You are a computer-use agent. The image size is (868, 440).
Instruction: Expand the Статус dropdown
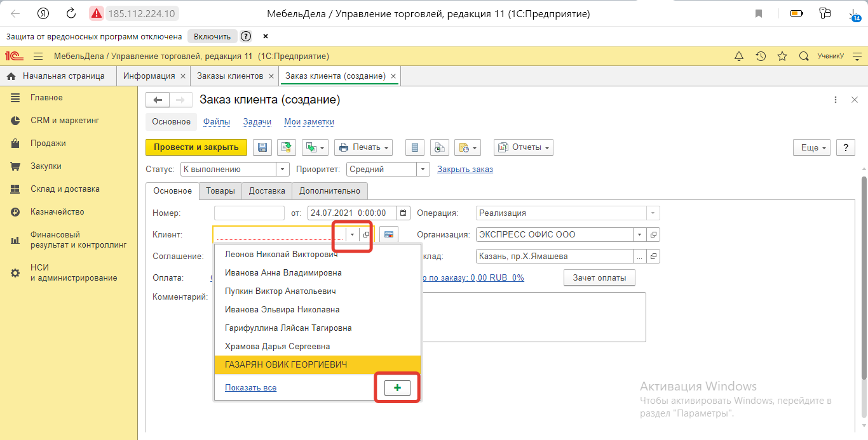coord(283,170)
